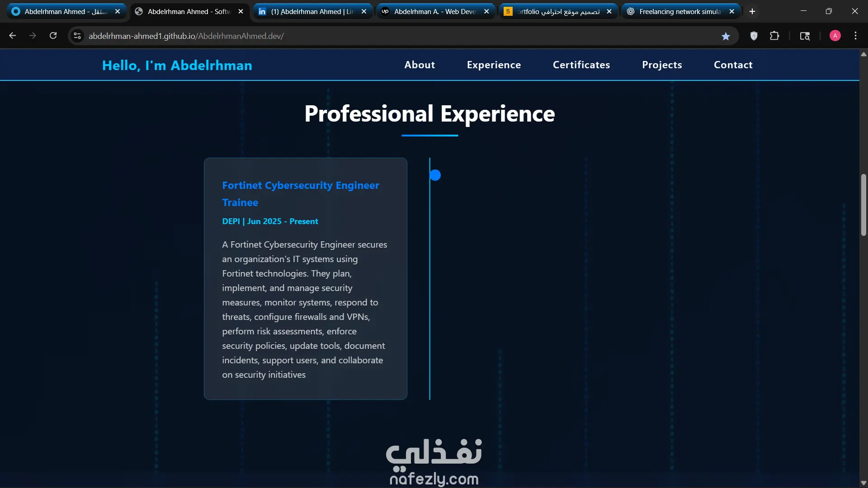The height and width of the screenshot is (488, 868).
Task: Open the extensions puzzle icon
Action: click(774, 36)
